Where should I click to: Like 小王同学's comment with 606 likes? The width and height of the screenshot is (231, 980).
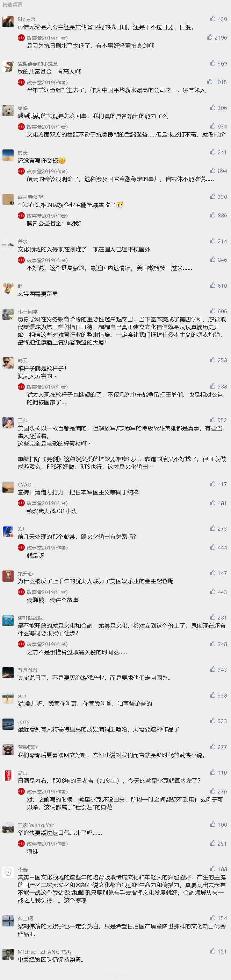pos(218,311)
